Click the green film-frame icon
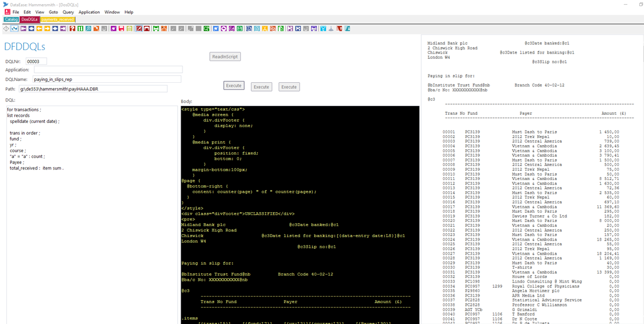The height and width of the screenshot is (324, 644). [156, 29]
